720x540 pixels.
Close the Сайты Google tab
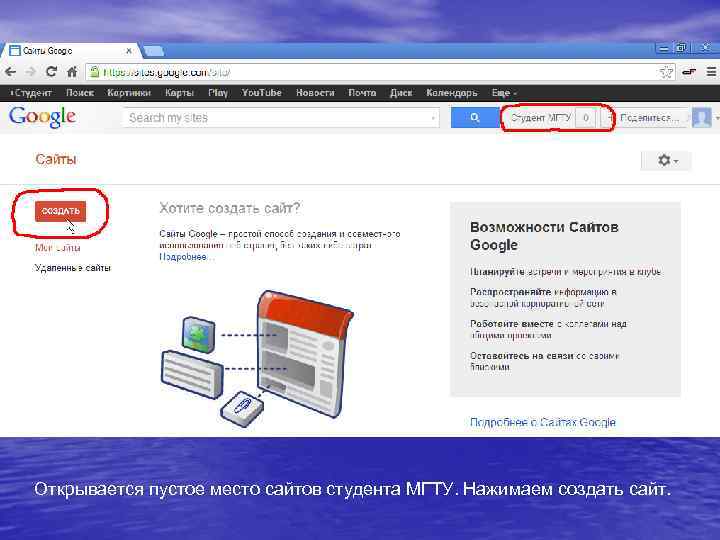(129, 51)
